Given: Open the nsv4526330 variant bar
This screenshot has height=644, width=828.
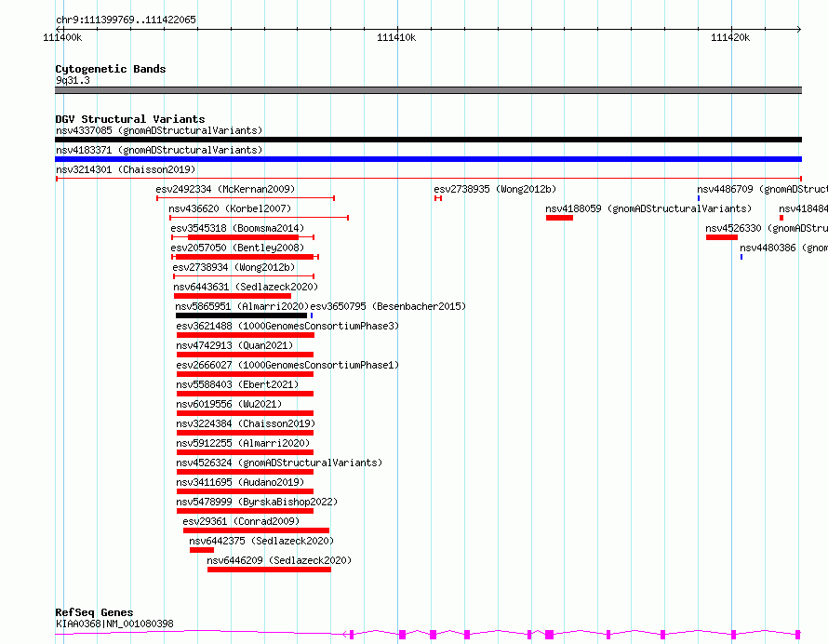Looking at the screenshot, I should [722, 237].
